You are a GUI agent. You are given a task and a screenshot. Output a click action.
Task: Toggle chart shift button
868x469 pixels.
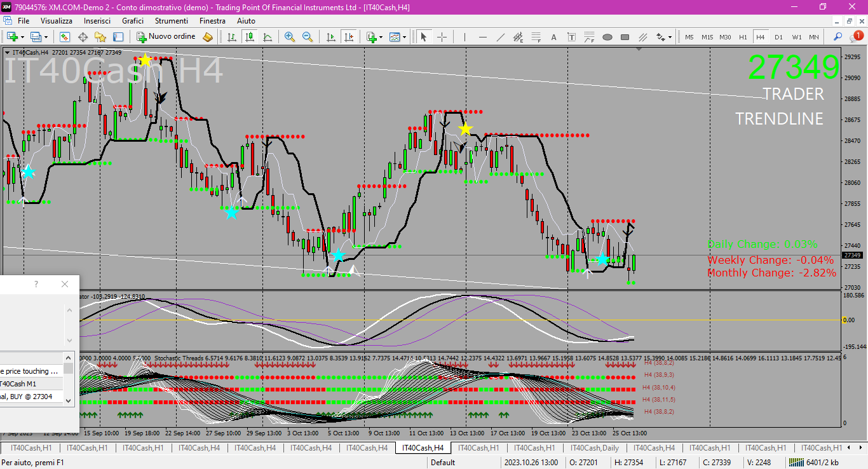coord(348,37)
